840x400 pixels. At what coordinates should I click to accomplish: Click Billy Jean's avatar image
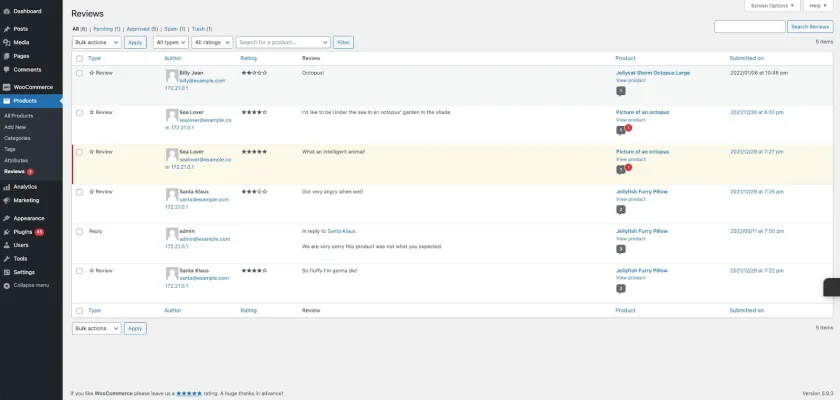pyautogui.click(x=172, y=76)
